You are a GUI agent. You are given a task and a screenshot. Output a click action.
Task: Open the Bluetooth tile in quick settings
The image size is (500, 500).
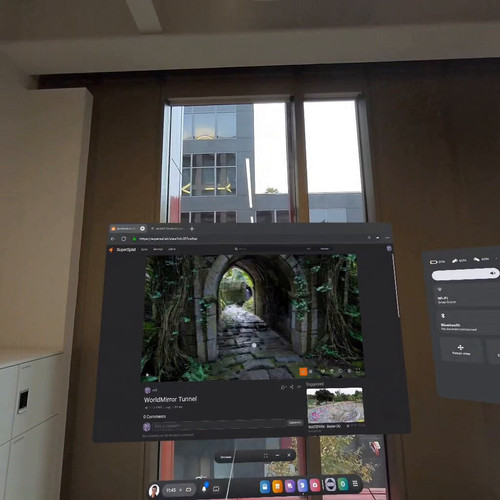coord(468,322)
